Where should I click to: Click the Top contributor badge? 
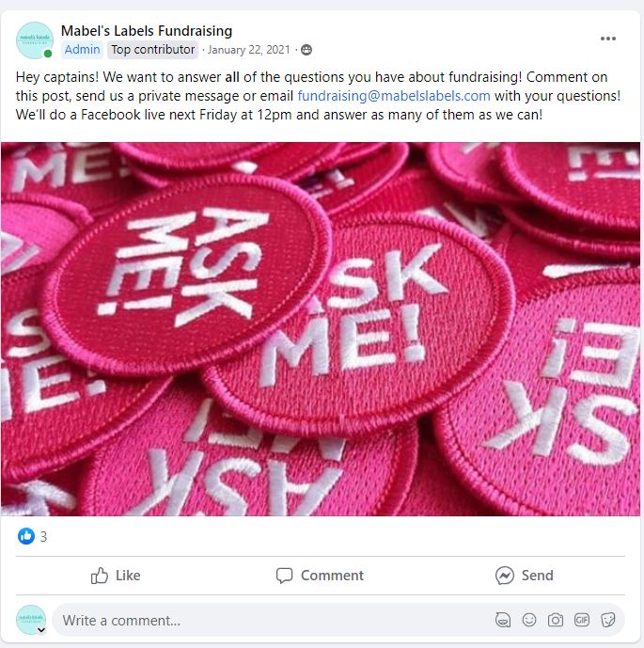coord(153,50)
